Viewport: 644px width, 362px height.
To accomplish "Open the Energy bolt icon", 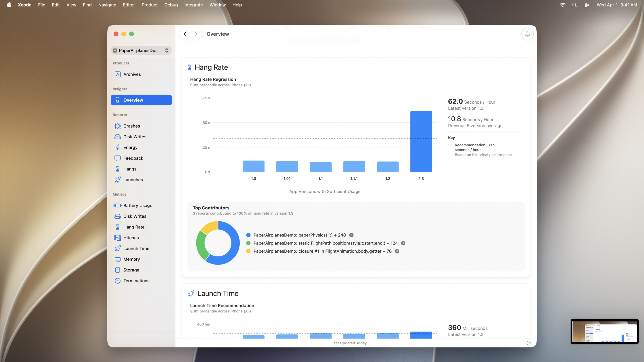I will [117, 147].
